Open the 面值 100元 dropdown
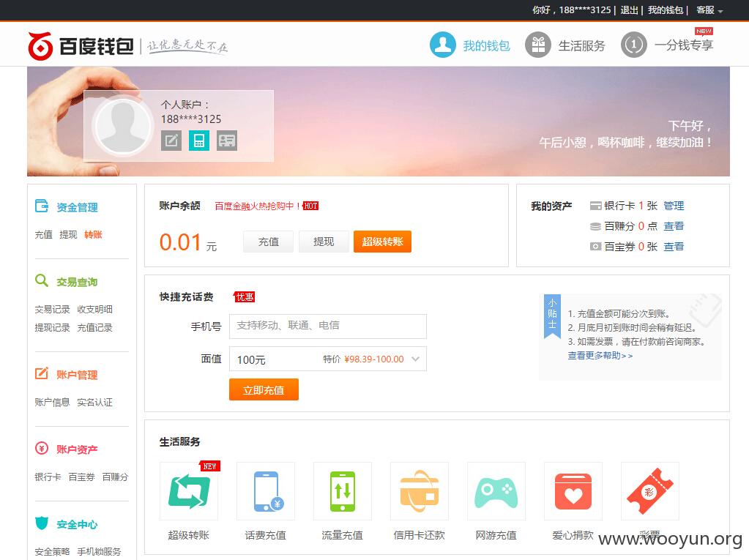749x560 pixels. click(x=328, y=359)
